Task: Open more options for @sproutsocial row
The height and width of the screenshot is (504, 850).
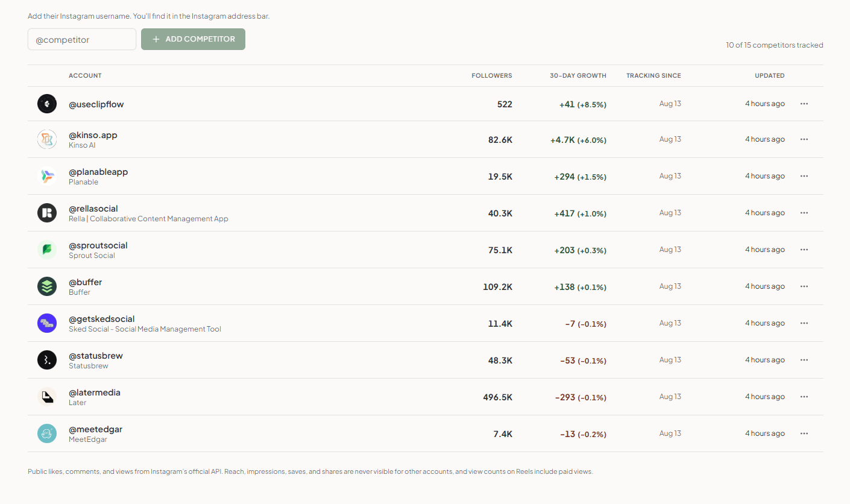Action: coord(804,250)
